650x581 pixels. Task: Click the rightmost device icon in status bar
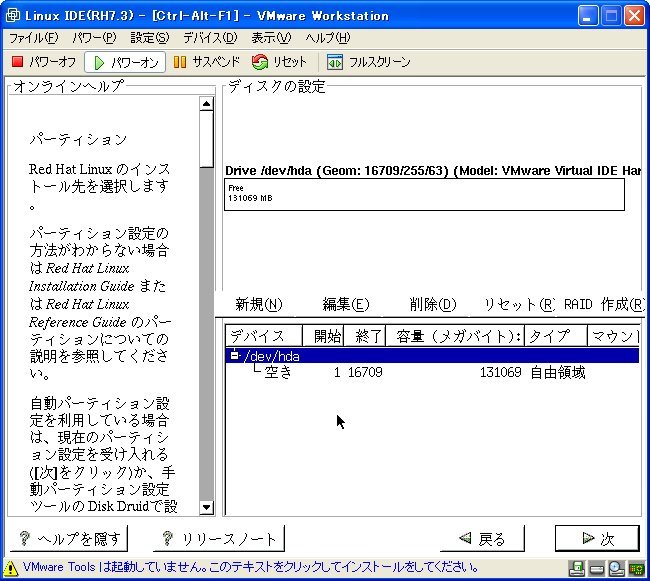637,568
